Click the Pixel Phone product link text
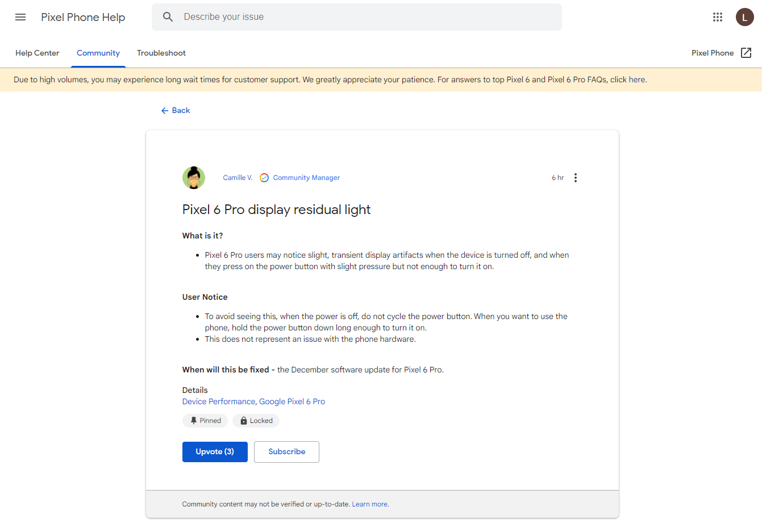762x532 pixels. click(713, 53)
